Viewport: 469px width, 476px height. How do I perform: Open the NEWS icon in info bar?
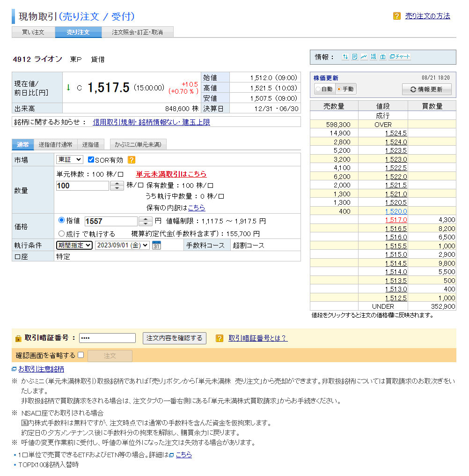click(373, 57)
